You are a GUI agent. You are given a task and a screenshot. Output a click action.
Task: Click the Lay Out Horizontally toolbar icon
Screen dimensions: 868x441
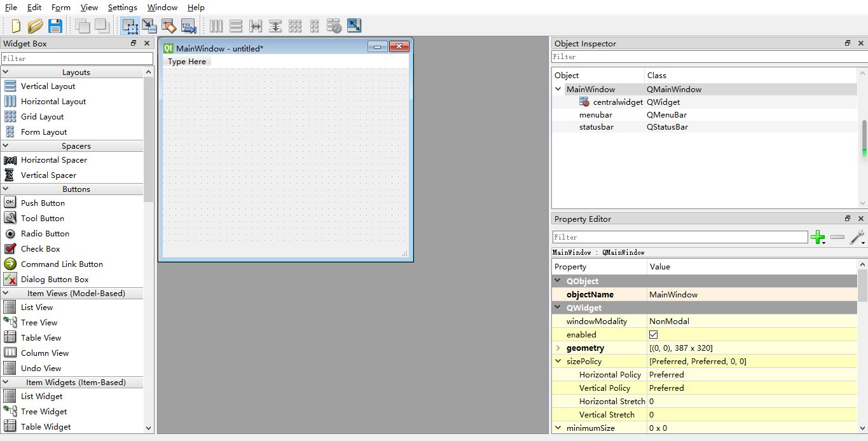pos(216,26)
